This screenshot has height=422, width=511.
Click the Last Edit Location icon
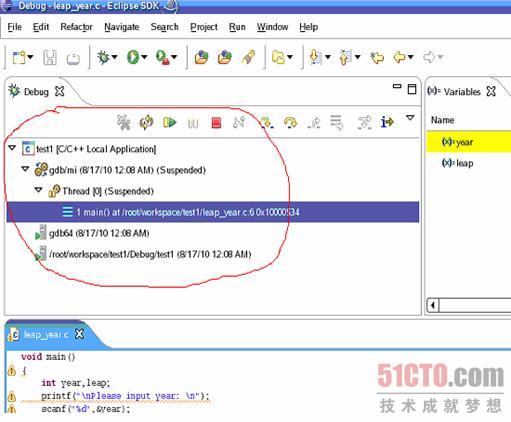[x=377, y=58]
